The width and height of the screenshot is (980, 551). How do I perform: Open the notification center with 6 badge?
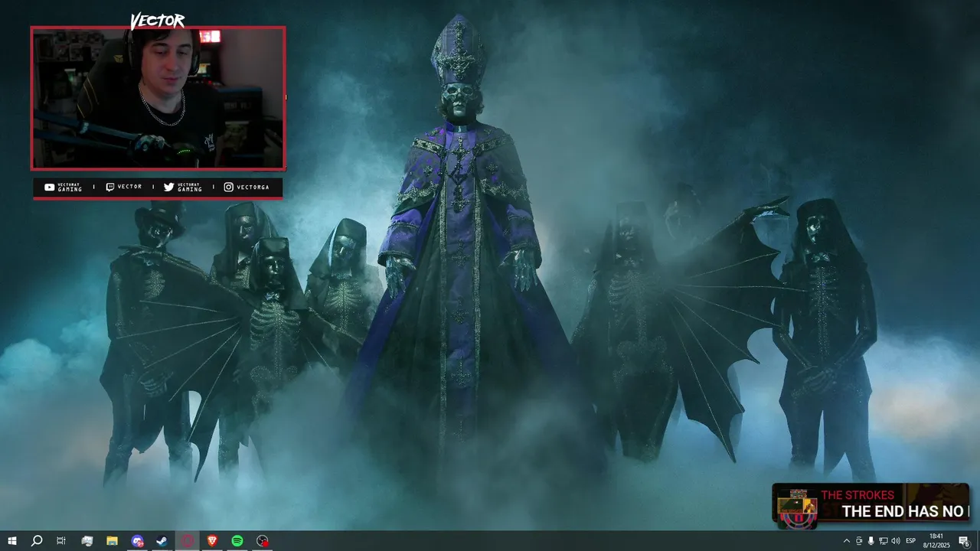[x=965, y=541]
